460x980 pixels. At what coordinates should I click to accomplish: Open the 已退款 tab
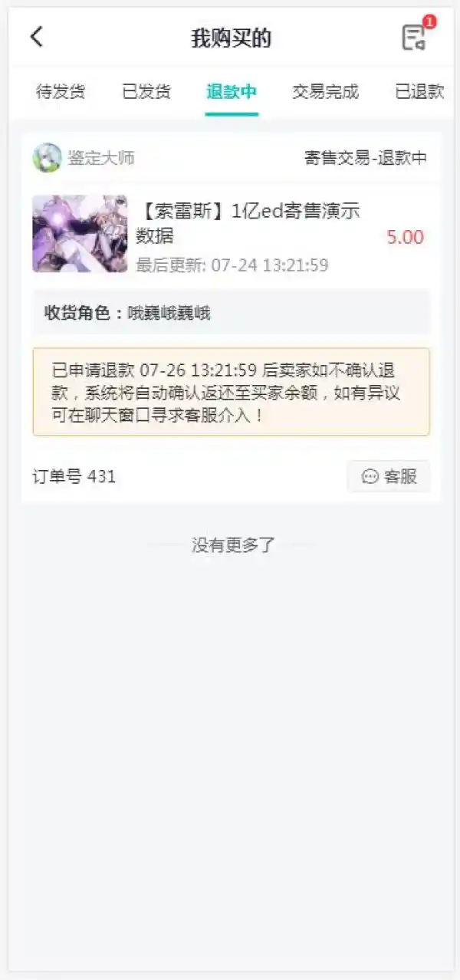(419, 92)
